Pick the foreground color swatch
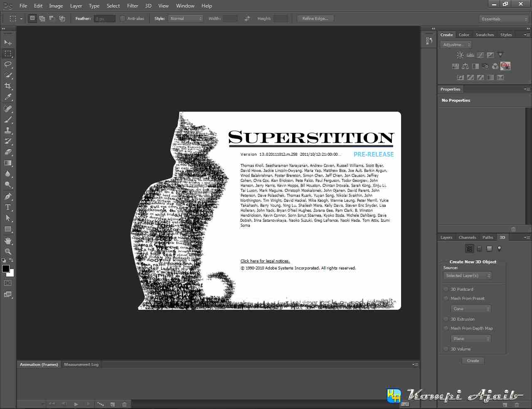Image resolution: width=532 pixels, height=409 pixels. coord(6,269)
